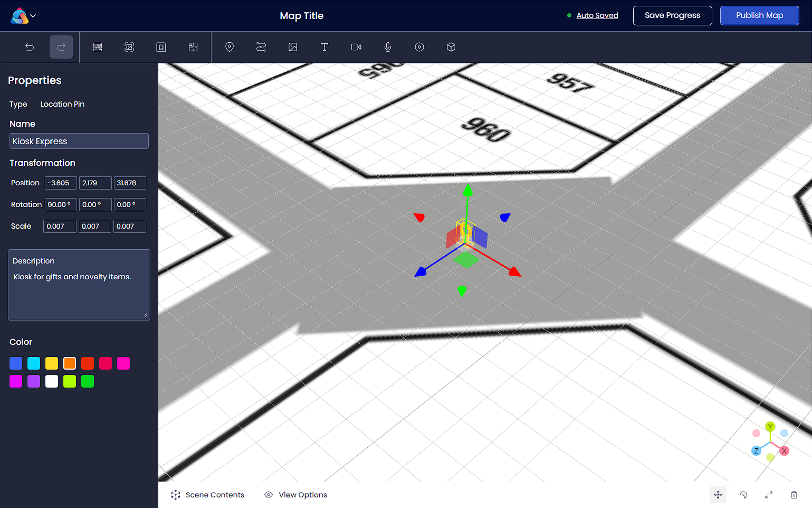This screenshot has width=812, height=508.
Task: Select the path route tool
Action: click(261, 47)
